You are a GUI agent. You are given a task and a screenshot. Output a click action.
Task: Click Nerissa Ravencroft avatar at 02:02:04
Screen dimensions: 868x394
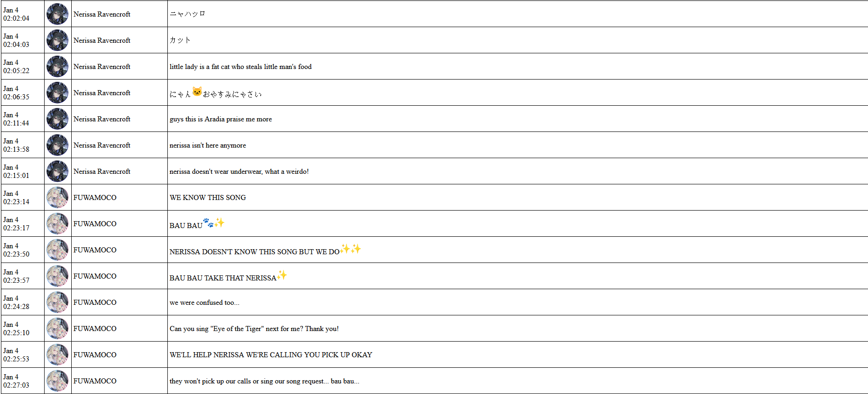(57, 14)
